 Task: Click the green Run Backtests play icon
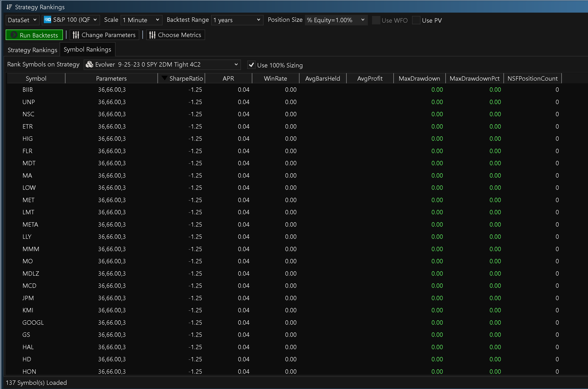(x=14, y=35)
